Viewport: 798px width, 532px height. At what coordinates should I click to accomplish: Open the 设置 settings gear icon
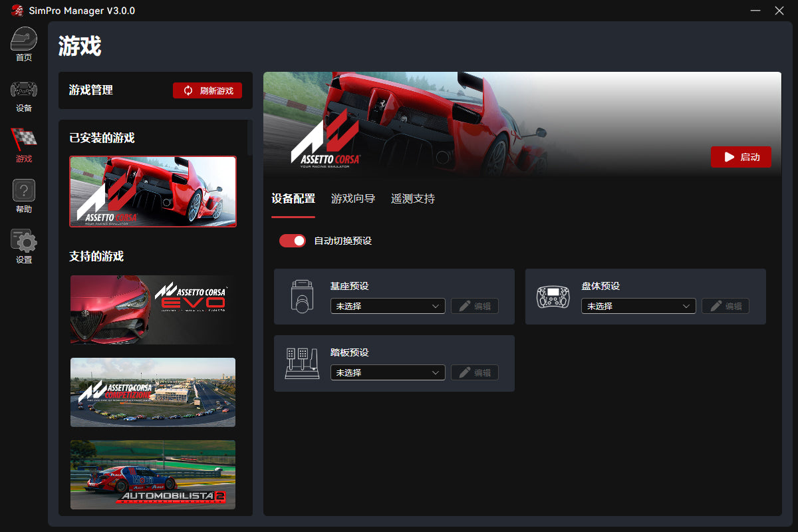click(x=24, y=242)
